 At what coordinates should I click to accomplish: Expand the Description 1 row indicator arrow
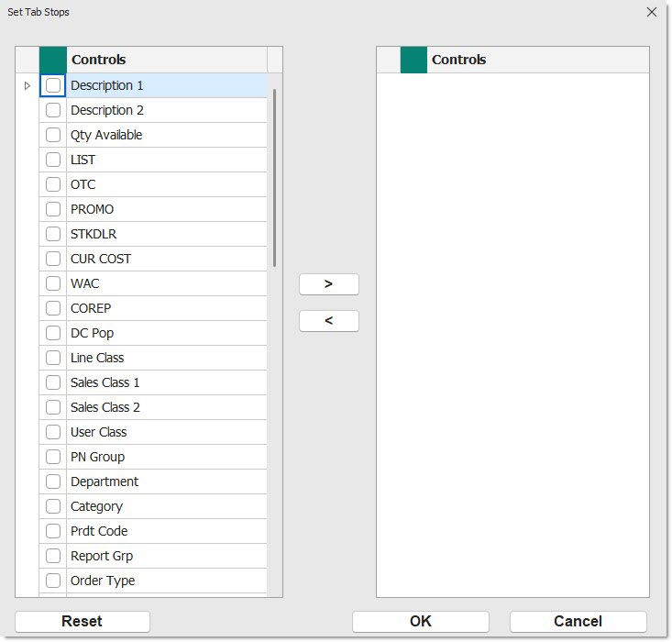(27, 85)
